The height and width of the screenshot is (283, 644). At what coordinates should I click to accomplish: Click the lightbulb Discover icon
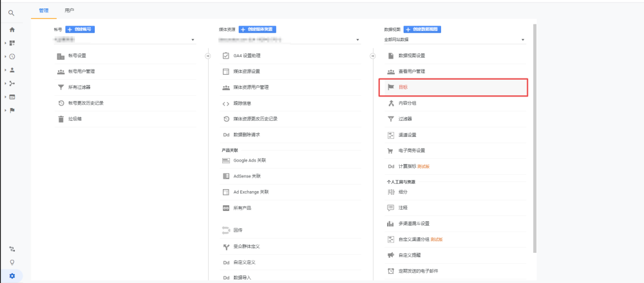12,262
